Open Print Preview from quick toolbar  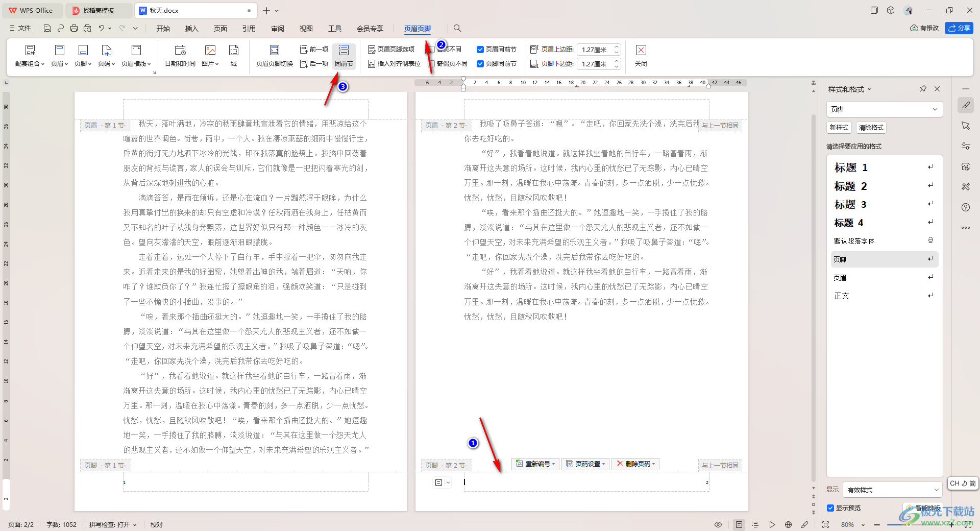point(87,28)
